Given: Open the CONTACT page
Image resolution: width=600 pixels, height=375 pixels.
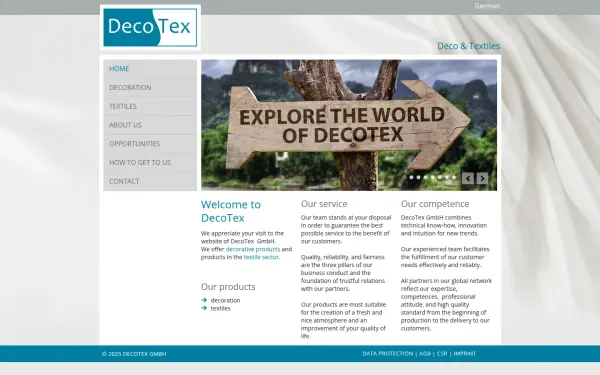Looking at the screenshot, I should [150, 181].
